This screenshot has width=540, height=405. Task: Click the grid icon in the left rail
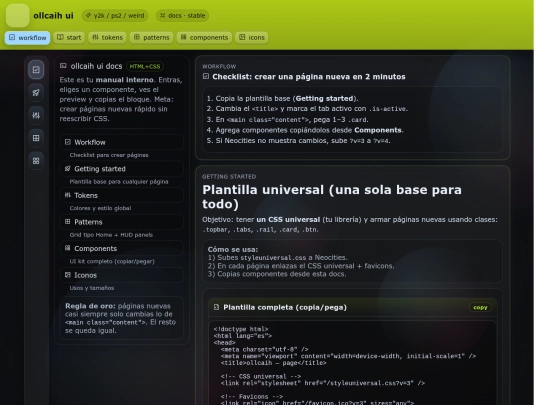pyautogui.click(x=36, y=138)
